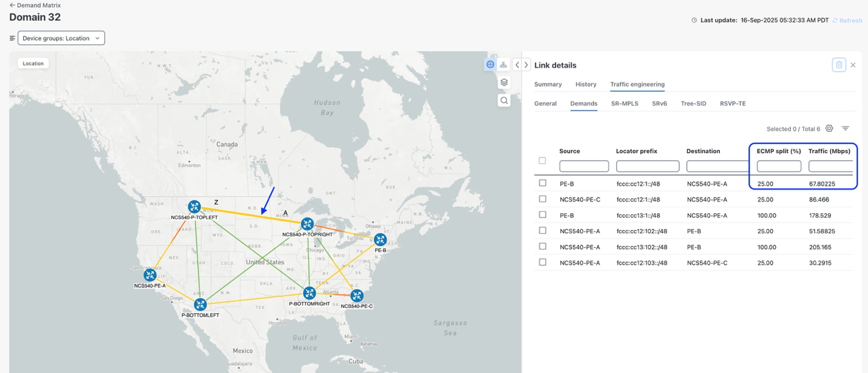
Task: Open the map search icon
Action: click(x=504, y=100)
